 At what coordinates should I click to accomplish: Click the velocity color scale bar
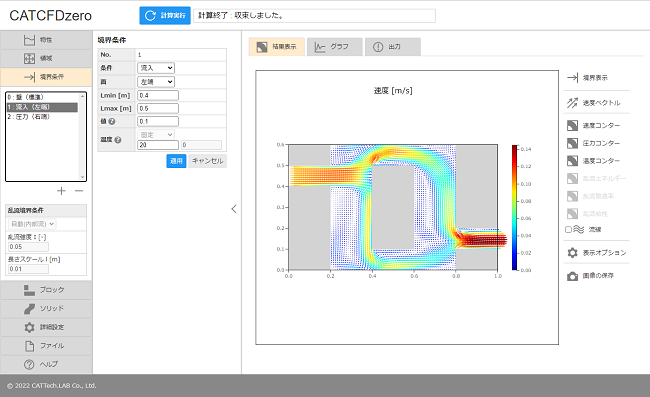click(514, 208)
